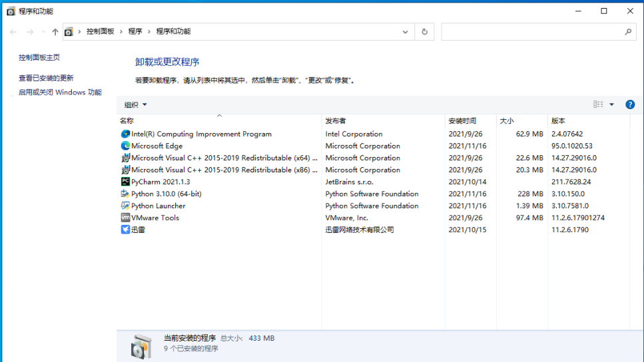The height and width of the screenshot is (362, 644).
Task: Select the Python Launcher entry name
Action: click(158, 206)
